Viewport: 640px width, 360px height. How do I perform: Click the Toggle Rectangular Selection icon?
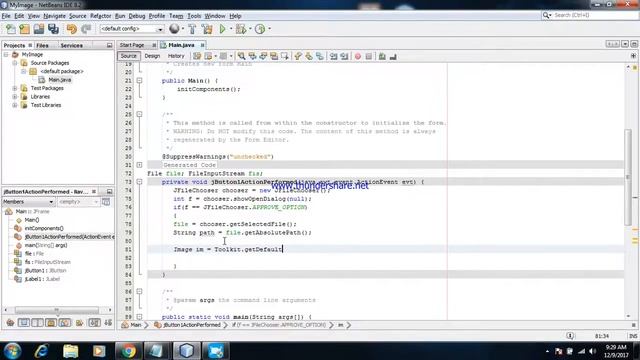[x=284, y=56]
